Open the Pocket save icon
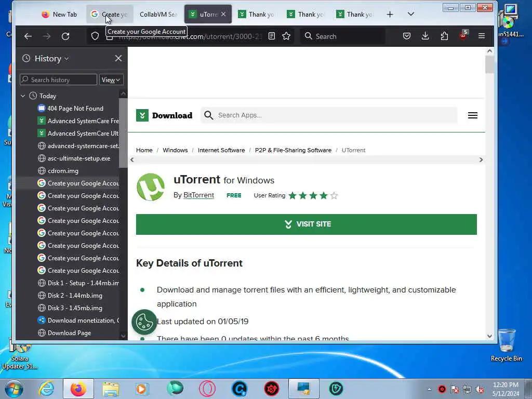This screenshot has height=399, width=532. click(407, 36)
